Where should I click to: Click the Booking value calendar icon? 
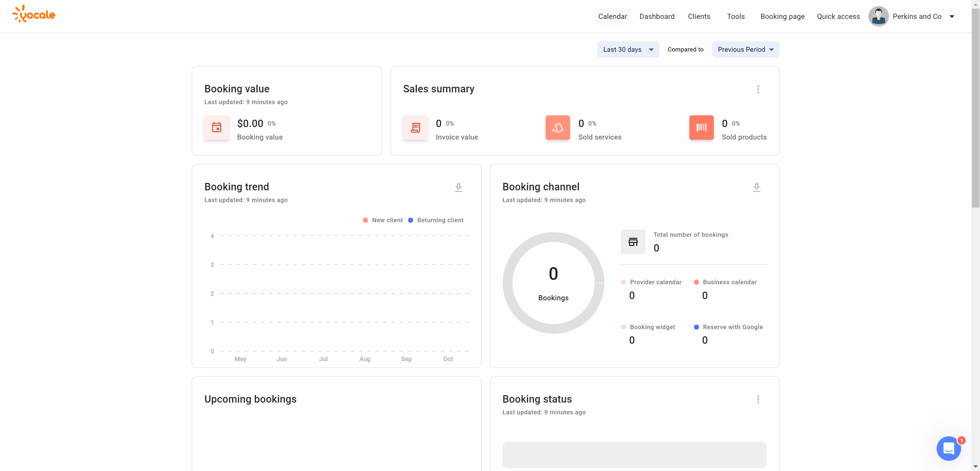(x=216, y=128)
